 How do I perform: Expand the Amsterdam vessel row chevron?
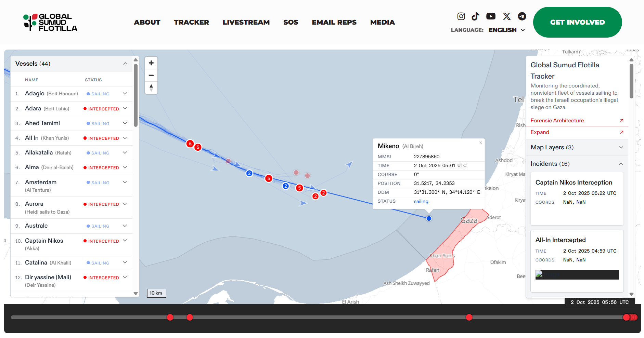[x=125, y=182]
